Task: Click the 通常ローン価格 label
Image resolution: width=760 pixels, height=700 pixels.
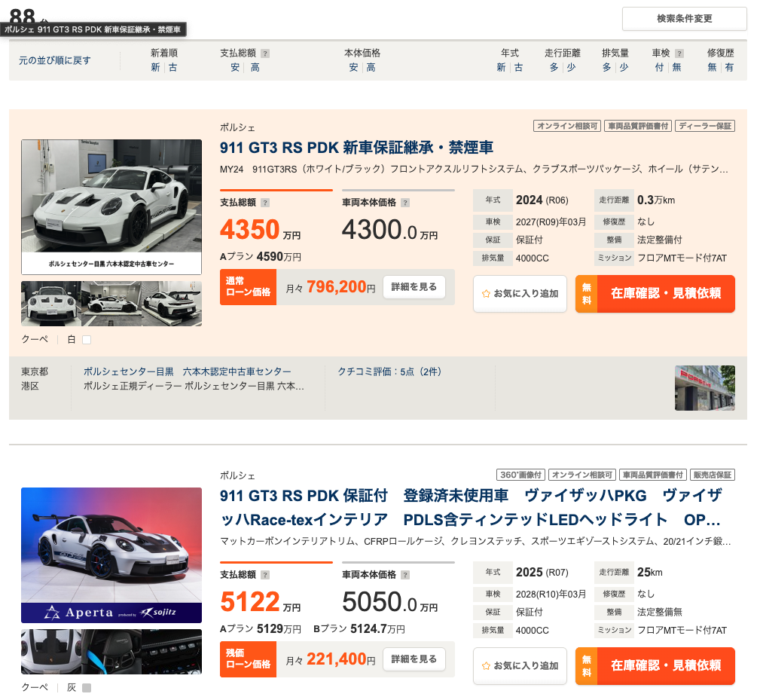Action: [x=248, y=287]
